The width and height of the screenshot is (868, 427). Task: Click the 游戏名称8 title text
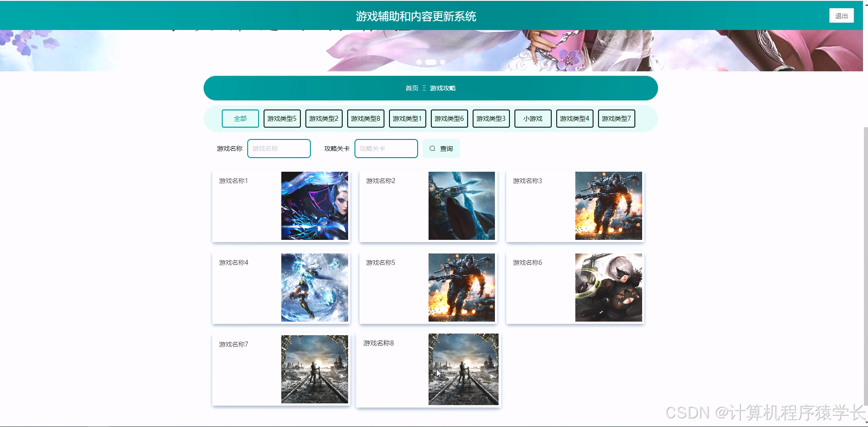[x=379, y=343]
